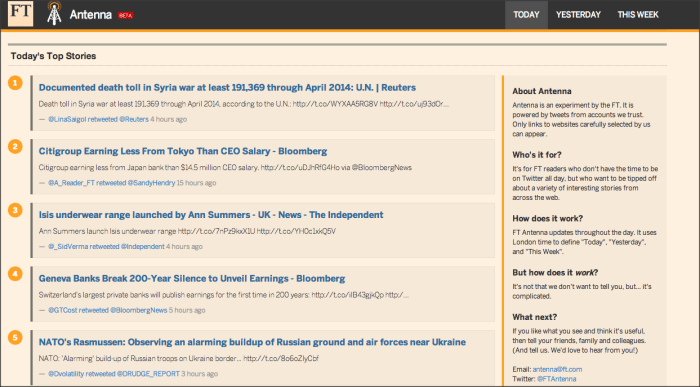Click the 3 hours ago timestamp
This screenshot has height=387, width=700.
point(200,374)
